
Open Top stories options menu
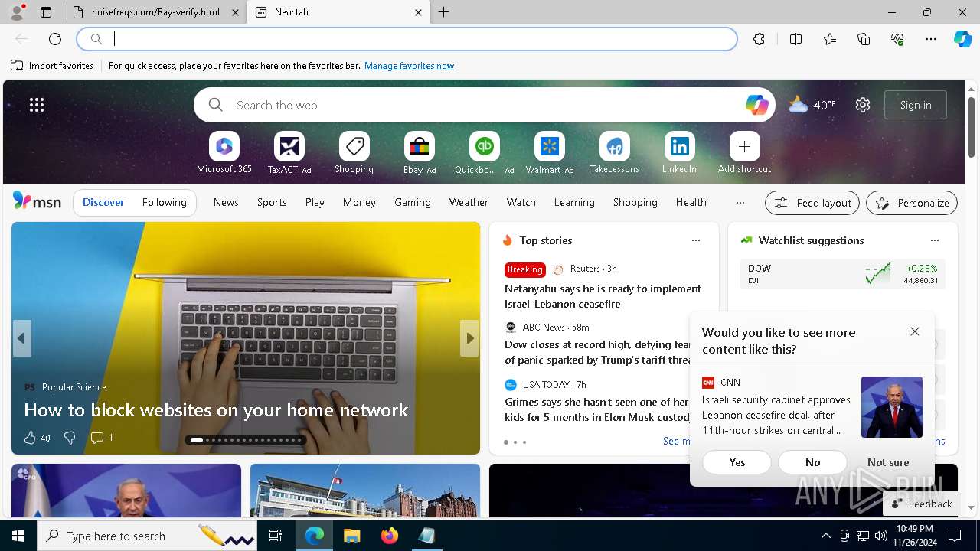tap(696, 240)
